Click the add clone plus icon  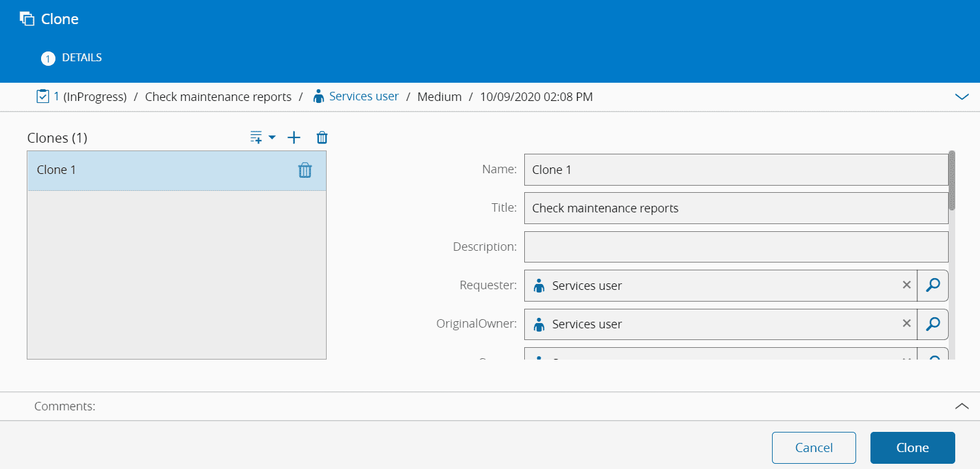coord(294,137)
